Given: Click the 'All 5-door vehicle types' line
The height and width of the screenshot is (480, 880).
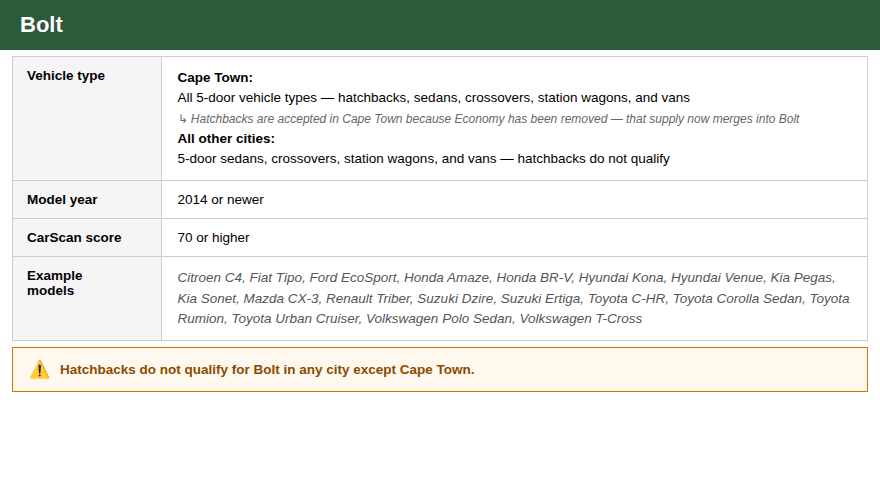Looking at the screenshot, I should pos(433,98).
